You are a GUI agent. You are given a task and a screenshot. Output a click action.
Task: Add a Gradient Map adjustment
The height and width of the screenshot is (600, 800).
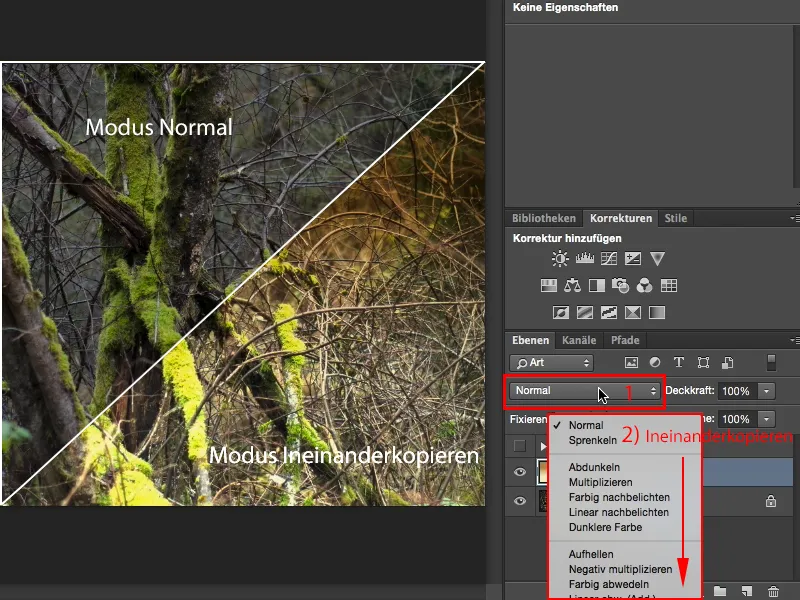pyautogui.click(x=656, y=311)
